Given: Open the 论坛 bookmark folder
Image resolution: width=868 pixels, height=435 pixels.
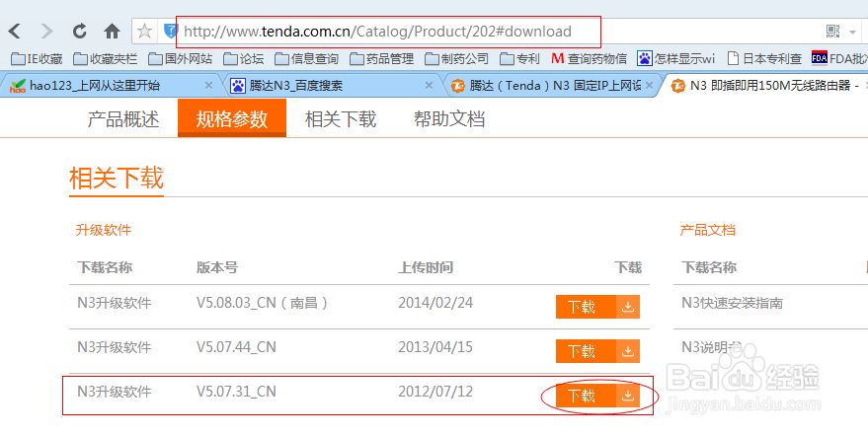Looking at the screenshot, I should click(x=244, y=58).
